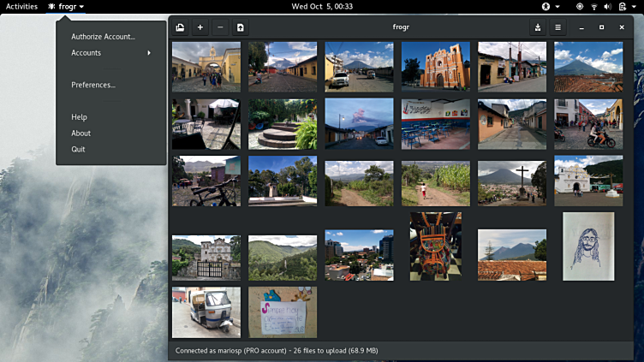Click the open project icon in toolbar

[180, 27]
